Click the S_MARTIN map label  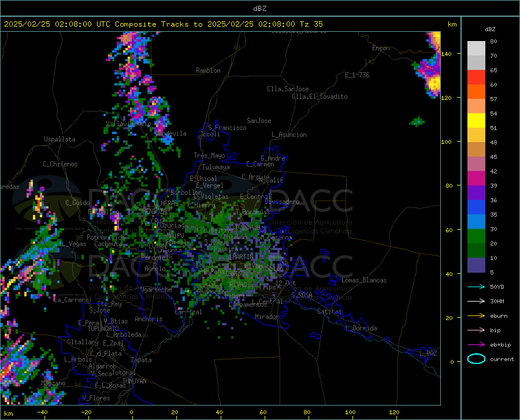coord(240,257)
